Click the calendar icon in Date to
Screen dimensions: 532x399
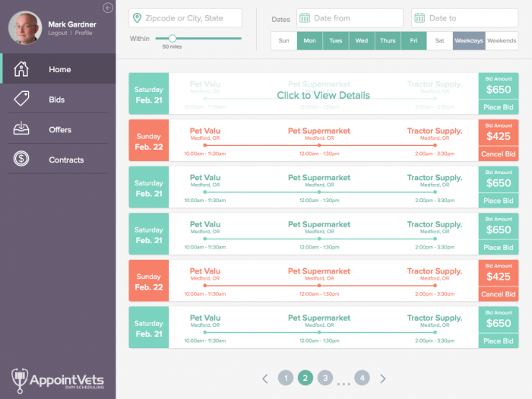tap(420, 18)
